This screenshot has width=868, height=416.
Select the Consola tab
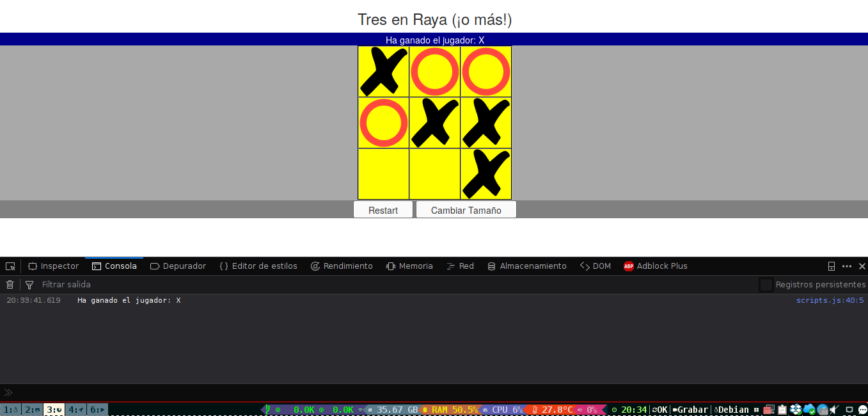114,266
